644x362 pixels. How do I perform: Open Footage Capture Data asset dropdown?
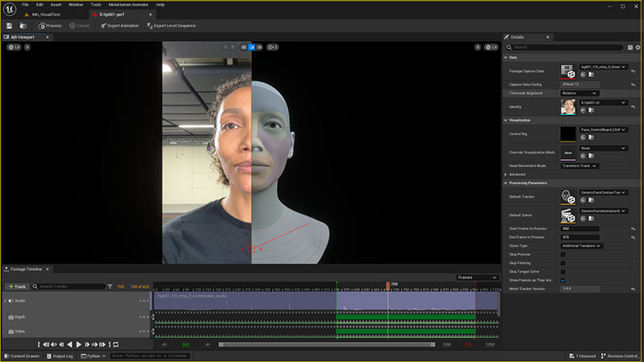pyautogui.click(x=603, y=67)
